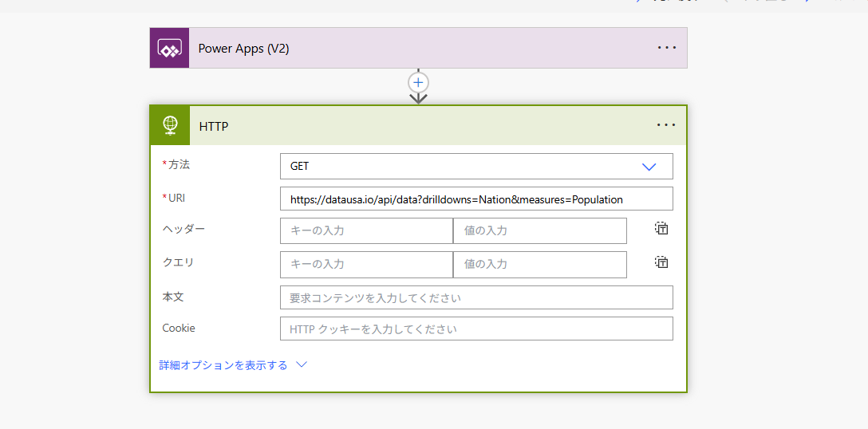Click the 方法 dropdown chevron arrow
Screen dimensions: 868x429
(649, 167)
